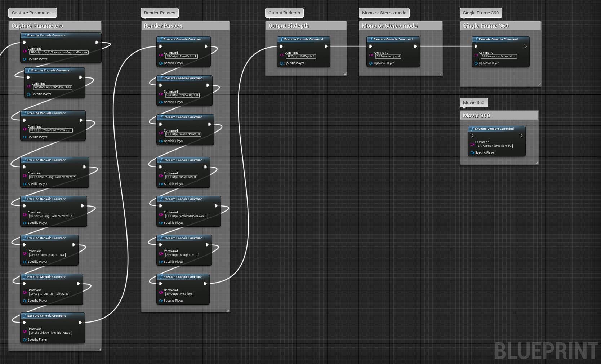
Task: Click output exec pin of SP.PanoramicScreenshot node
Action: pos(525,46)
